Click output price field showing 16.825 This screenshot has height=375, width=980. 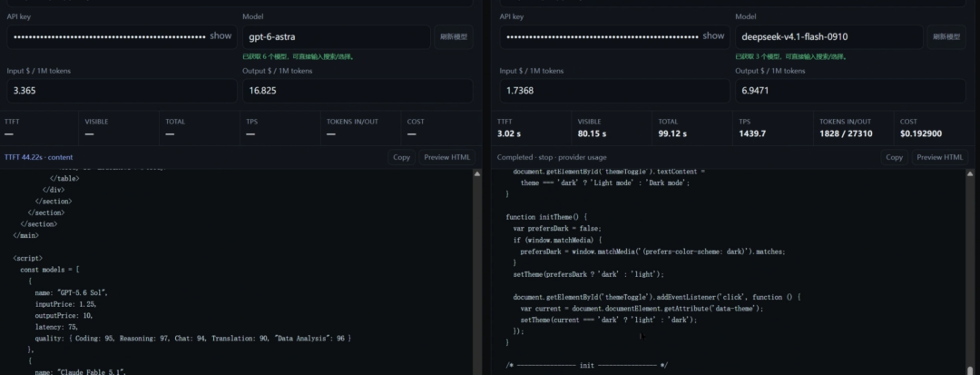pyautogui.click(x=358, y=91)
